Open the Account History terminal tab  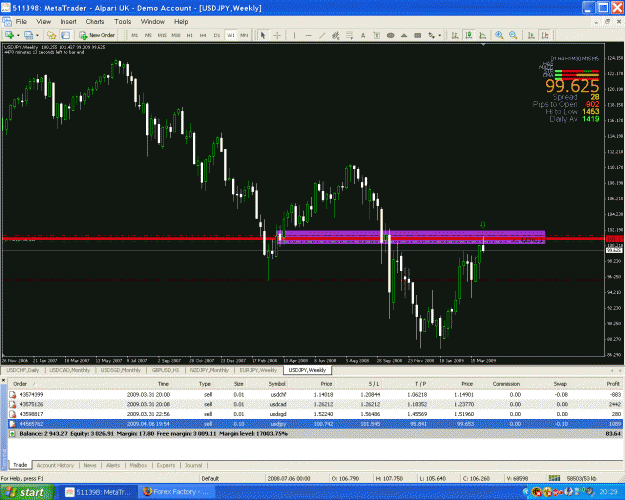[55, 465]
